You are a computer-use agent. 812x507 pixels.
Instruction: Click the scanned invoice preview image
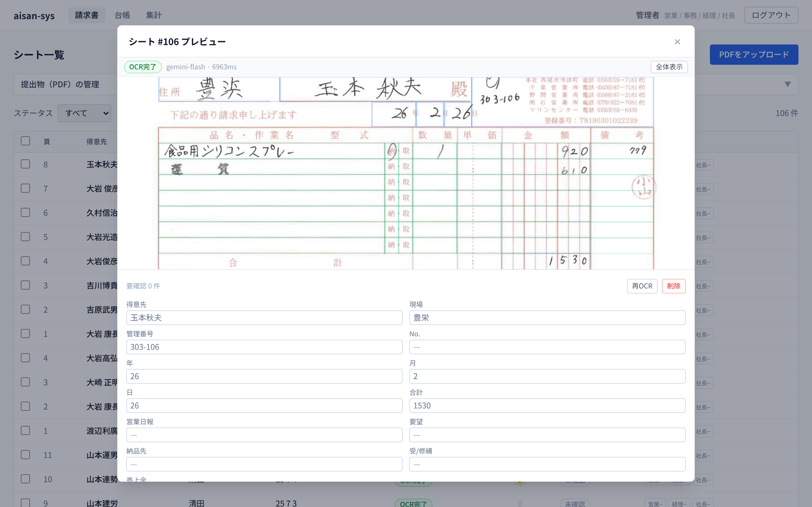click(x=406, y=173)
